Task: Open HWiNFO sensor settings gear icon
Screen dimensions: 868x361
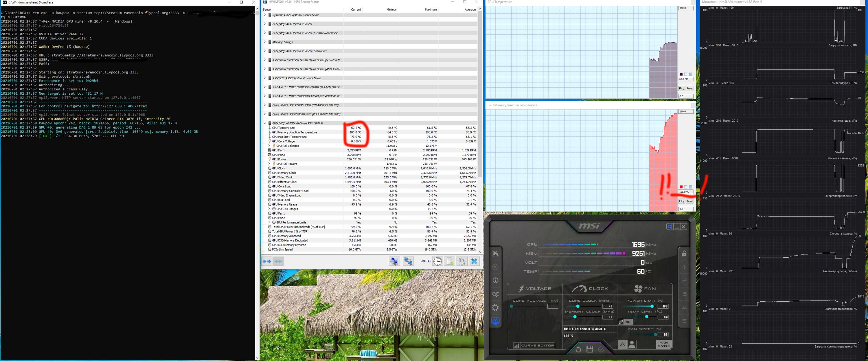Action: click(462, 261)
